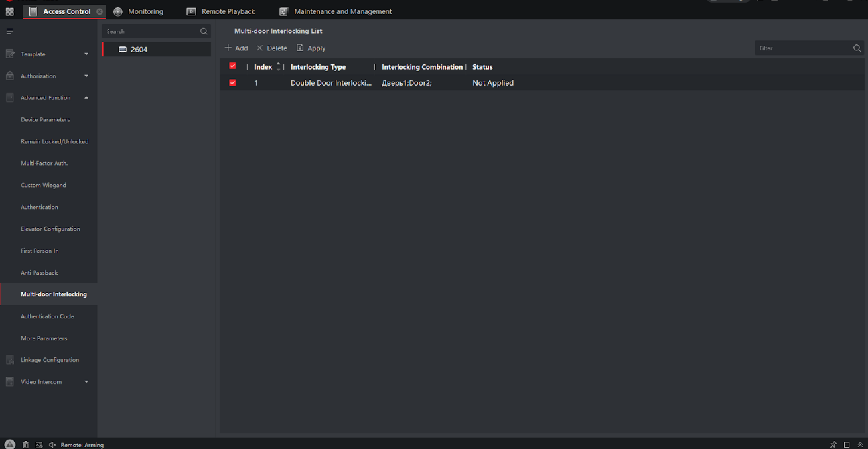Click Apply in the interlocking list toolbar
The height and width of the screenshot is (449, 868).
click(311, 48)
